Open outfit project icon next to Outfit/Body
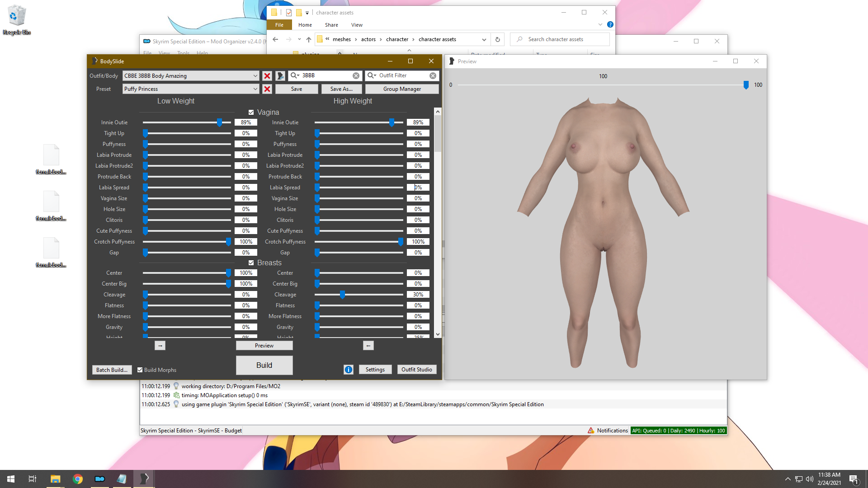This screenshot has height=488, width=868. point(280,76)
